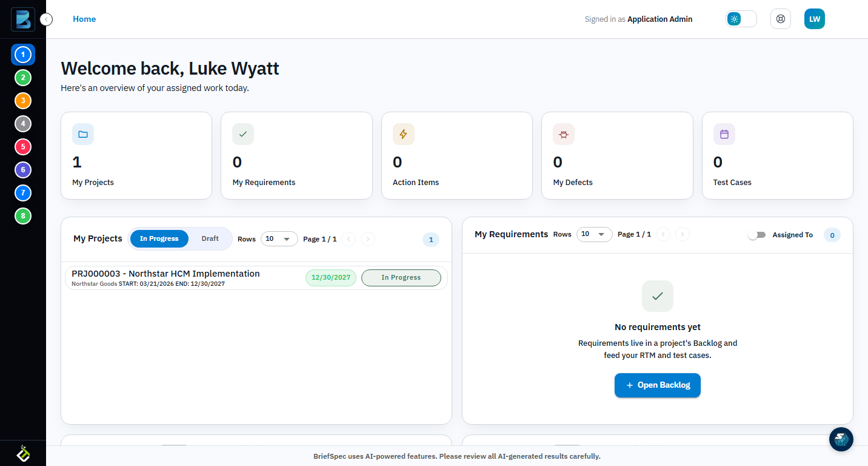Click the BriefSpec logo in the sidebar header

(x=23, y=19)
